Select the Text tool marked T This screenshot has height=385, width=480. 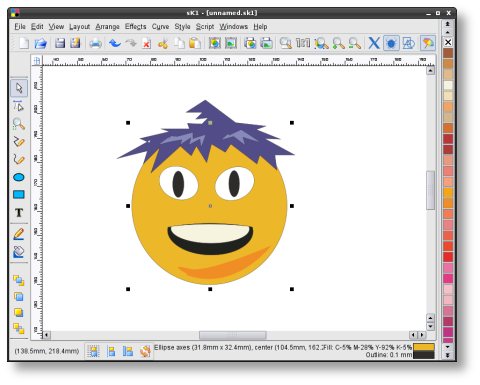(x=19, y=213)
